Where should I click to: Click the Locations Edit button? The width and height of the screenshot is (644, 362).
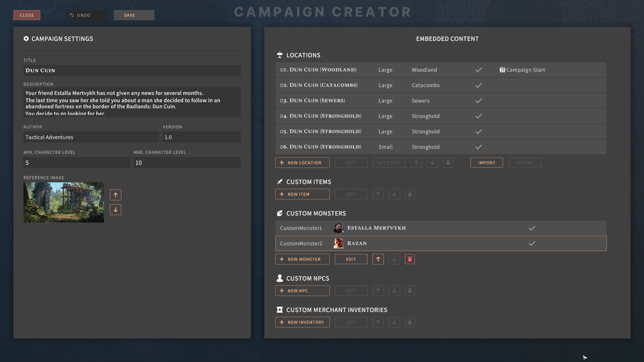pos(351,163)
